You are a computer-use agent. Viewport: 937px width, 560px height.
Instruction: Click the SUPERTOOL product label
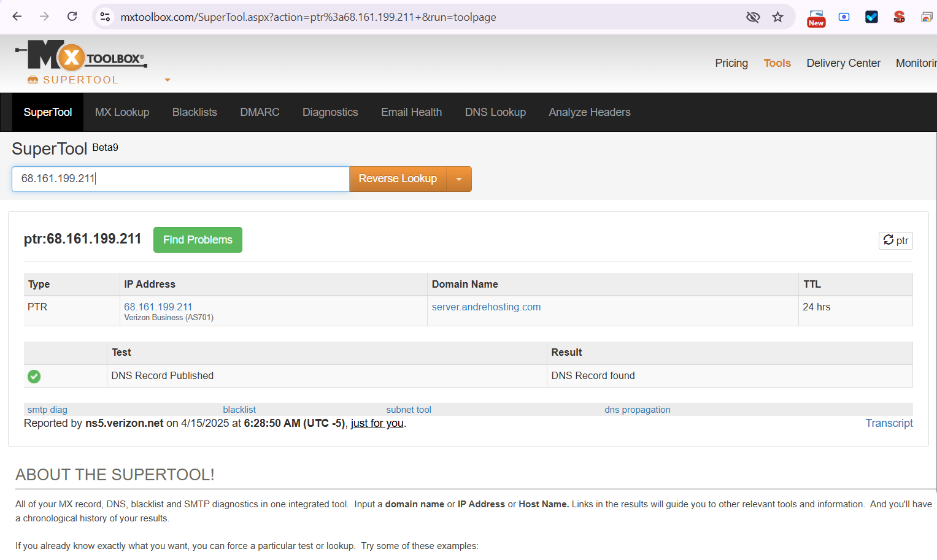[80, 80]
